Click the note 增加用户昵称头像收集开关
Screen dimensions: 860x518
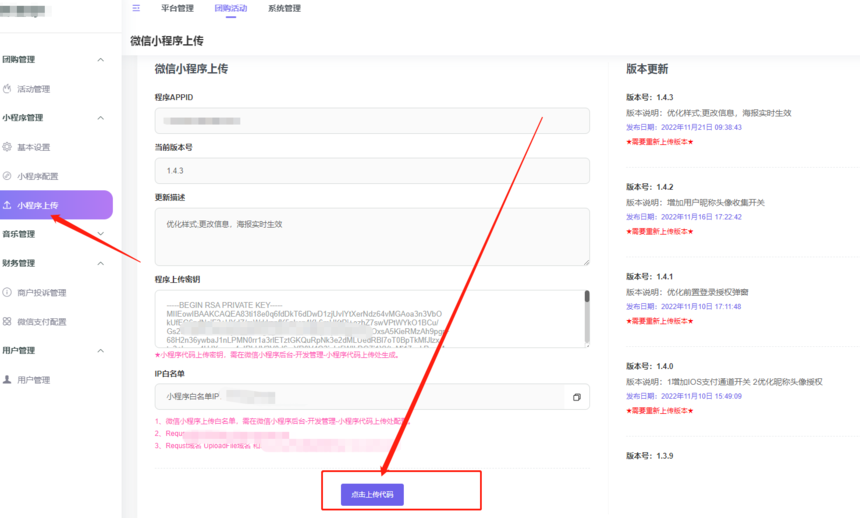coord(716,202)
